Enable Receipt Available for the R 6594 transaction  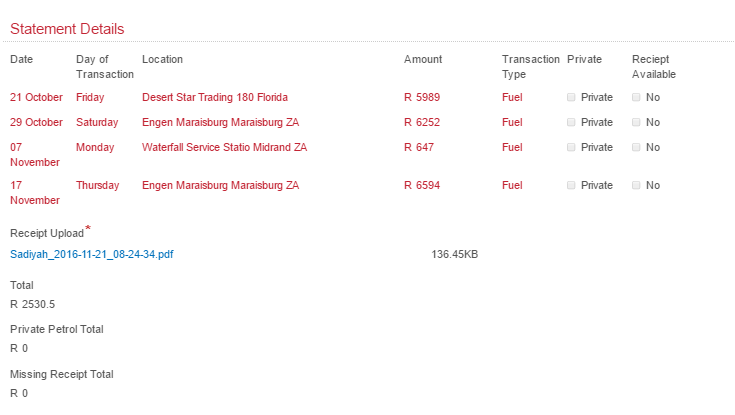[x=636, y=186]
